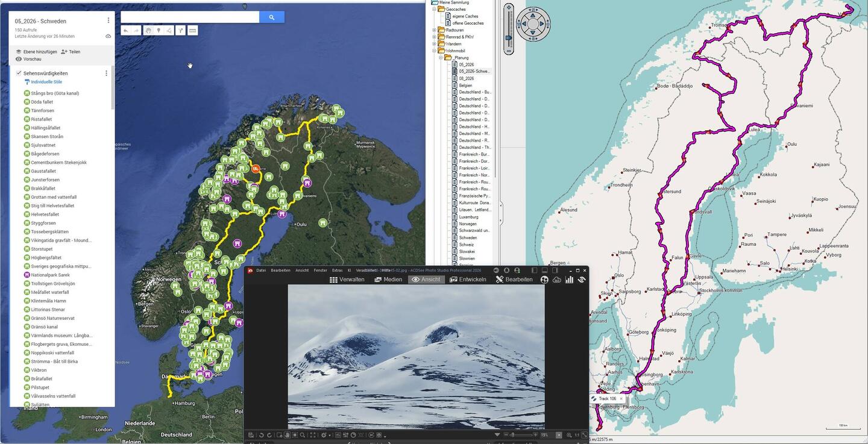Select the measure distances ruler tool
Viewport: 868px width, 444px height.
(x=192, y=30)
